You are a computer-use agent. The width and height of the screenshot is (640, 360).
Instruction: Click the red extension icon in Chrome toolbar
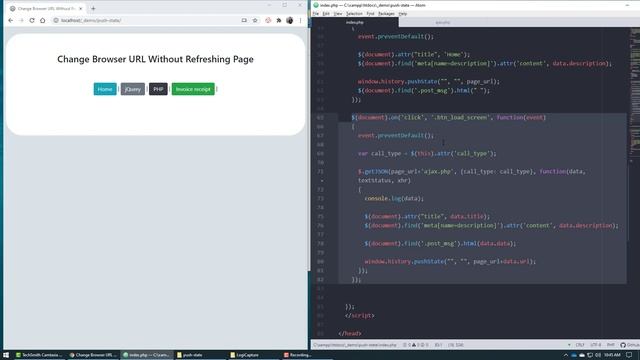coord(268,20)
